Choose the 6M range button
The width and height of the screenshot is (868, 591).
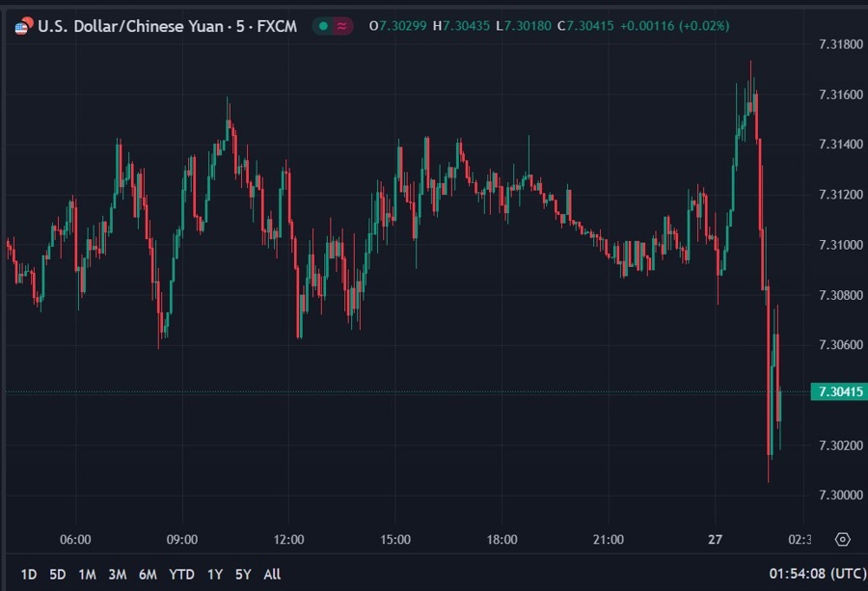point(148,574)
